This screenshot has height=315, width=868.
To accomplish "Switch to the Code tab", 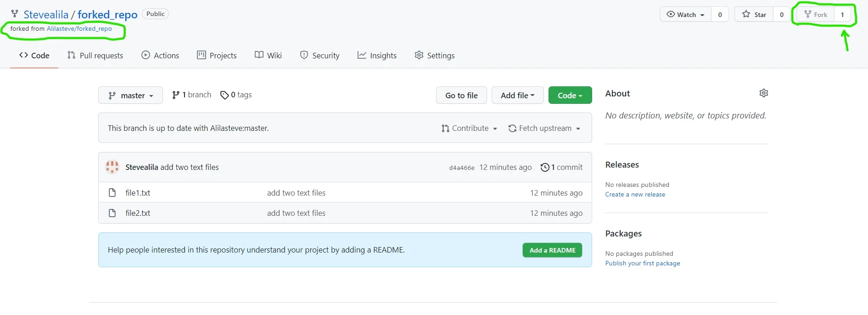I will pyautogui.click(x=34, y=55).
